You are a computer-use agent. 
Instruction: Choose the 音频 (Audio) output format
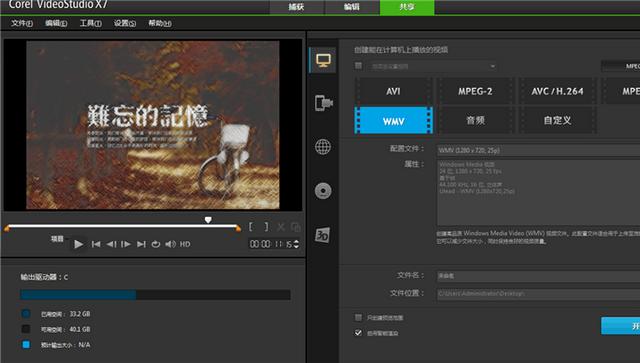pyautogui.click(x=475, y=120)
